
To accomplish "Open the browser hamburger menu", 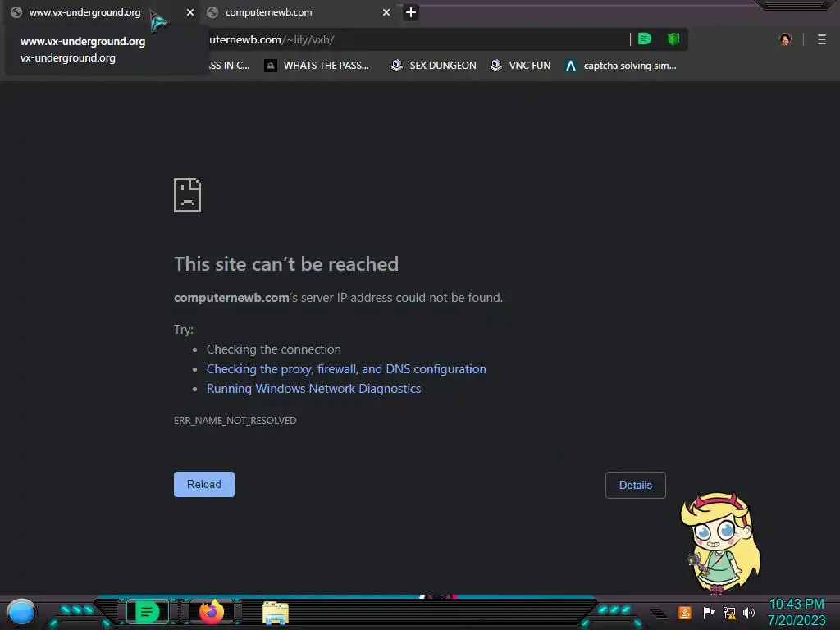I will [x=822, y=39].
